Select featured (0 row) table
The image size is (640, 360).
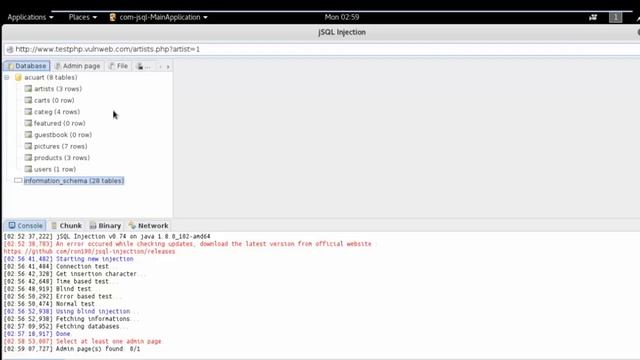60,123
